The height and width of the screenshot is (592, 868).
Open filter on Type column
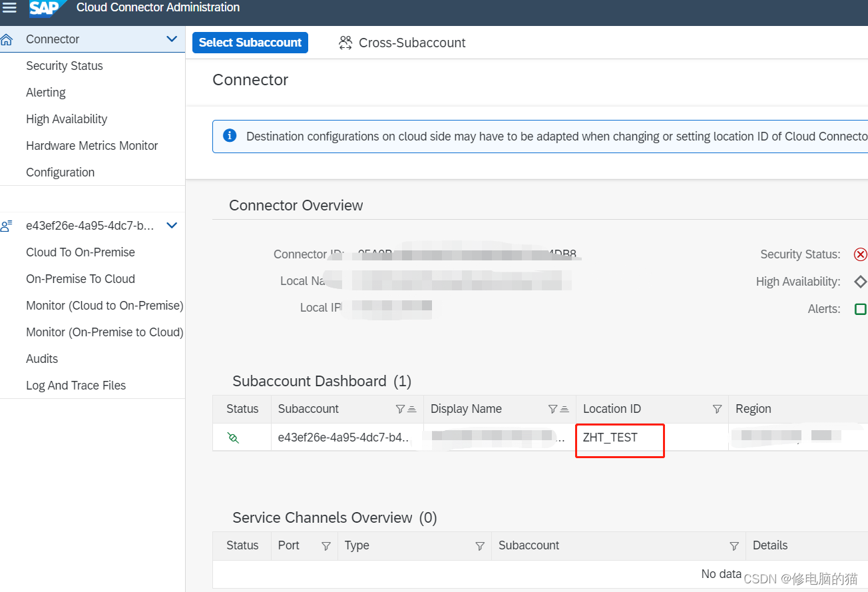point(480,546)
